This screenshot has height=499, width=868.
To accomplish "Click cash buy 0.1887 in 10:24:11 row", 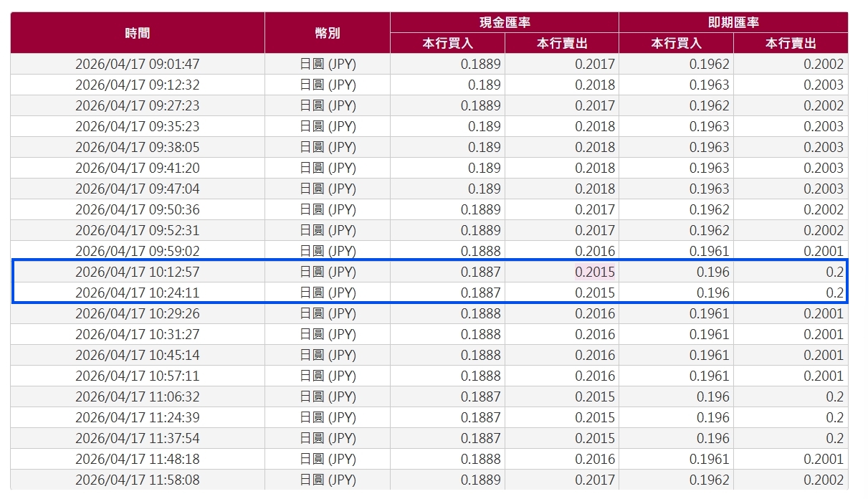I will pos(481,293).
